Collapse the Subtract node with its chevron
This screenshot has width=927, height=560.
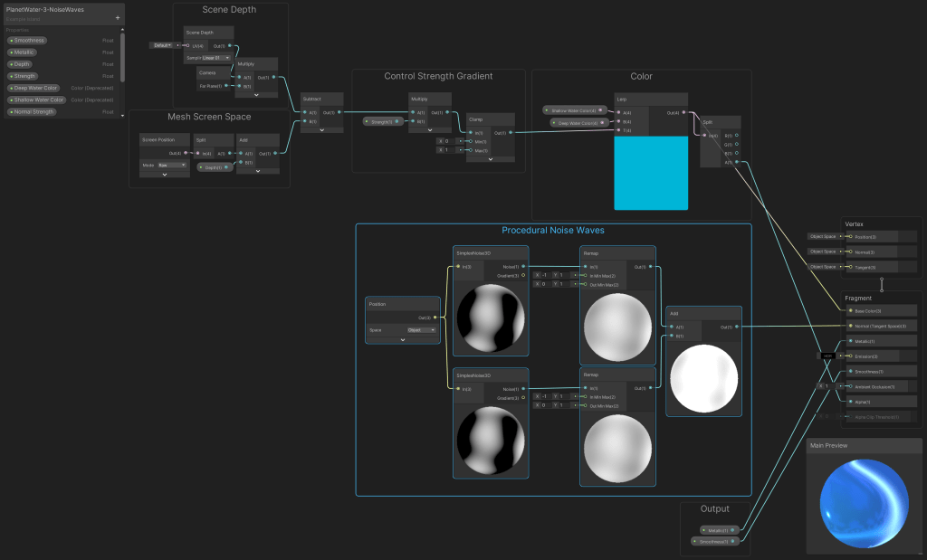click(321, 129)
